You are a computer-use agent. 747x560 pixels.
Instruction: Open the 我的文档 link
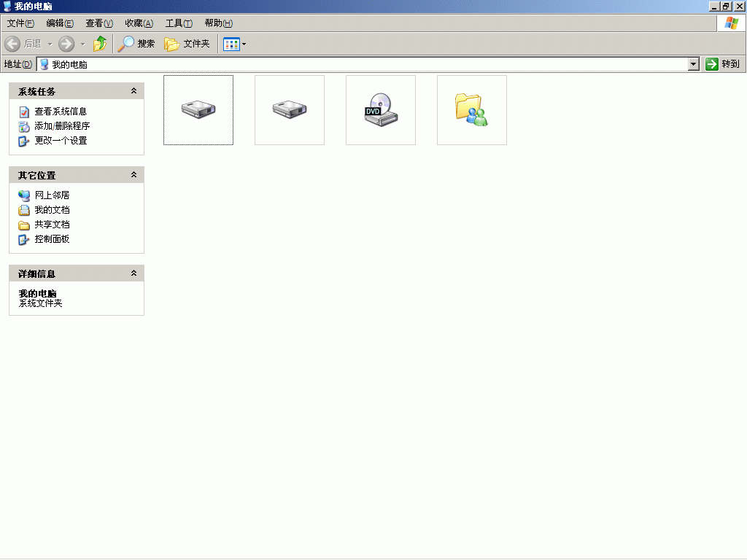(52, 210)
